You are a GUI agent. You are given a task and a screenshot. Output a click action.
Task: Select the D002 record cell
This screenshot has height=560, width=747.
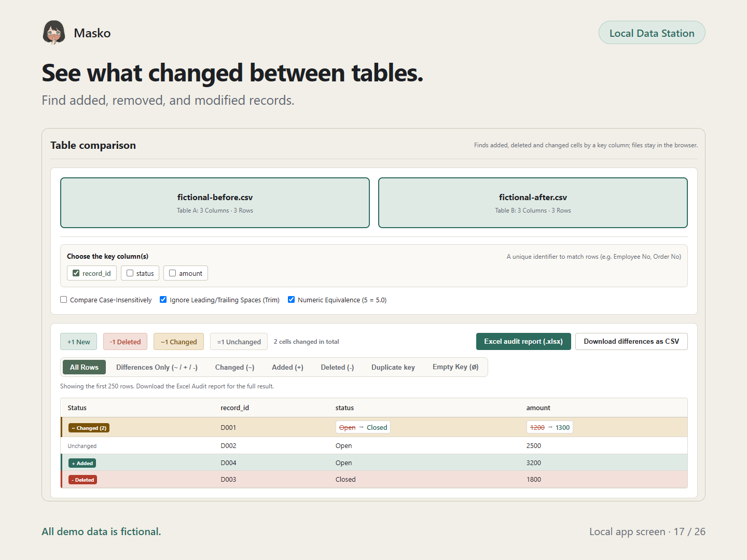pos(228,446)
